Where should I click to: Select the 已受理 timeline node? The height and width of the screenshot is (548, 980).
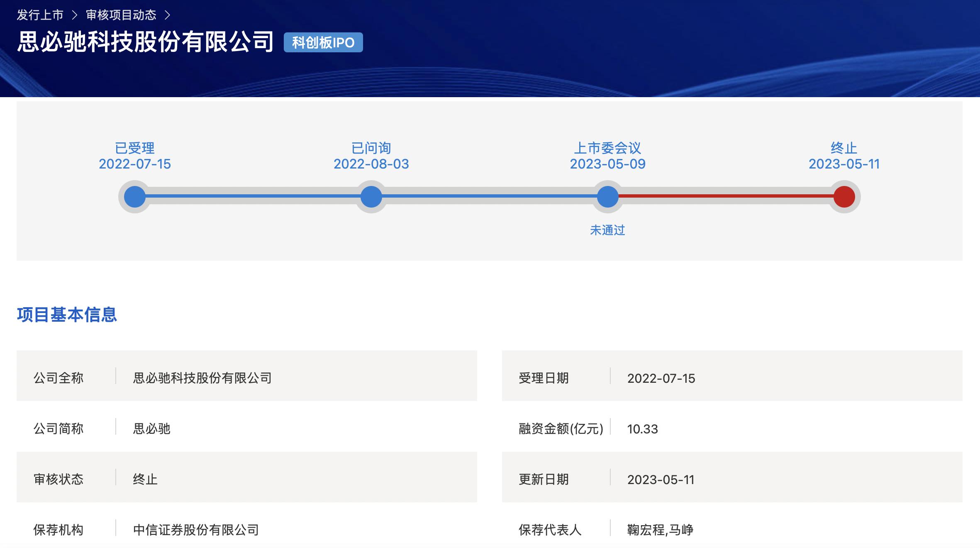click(135, 197)
